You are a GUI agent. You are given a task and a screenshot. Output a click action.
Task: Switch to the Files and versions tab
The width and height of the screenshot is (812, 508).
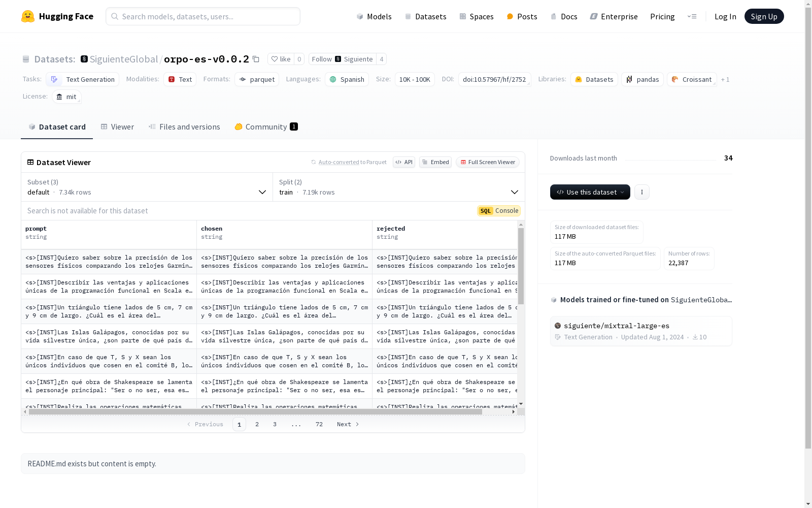184,127
